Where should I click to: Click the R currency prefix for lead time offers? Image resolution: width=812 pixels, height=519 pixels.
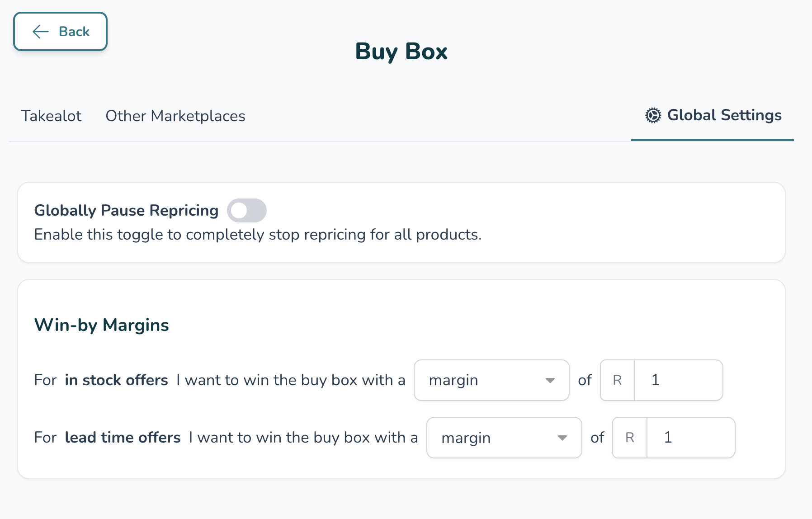(x=629, y=438)
